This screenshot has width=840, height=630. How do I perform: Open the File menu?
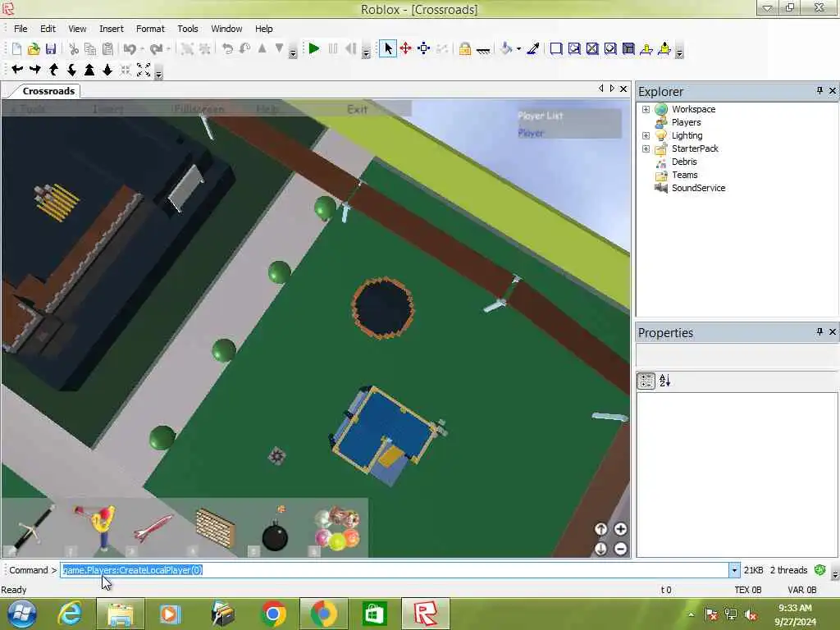21,29
